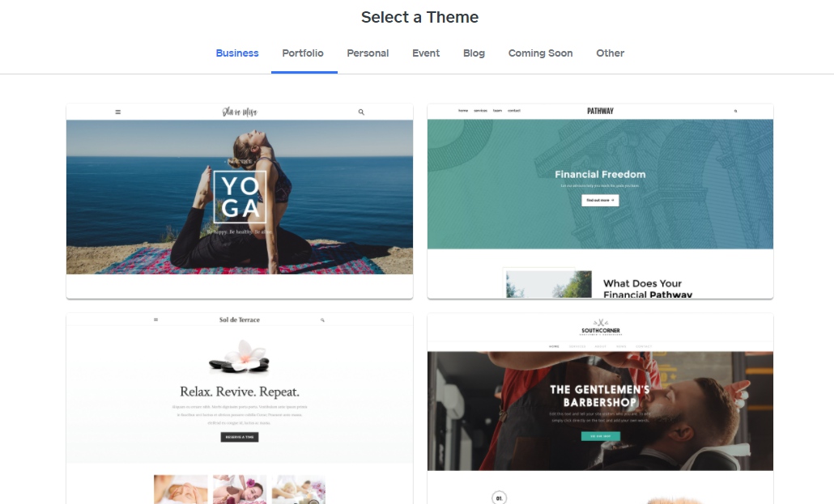Click the 01 circle badge in the barbershop theme
This screenshot has width=834, height=504.
click(499, 498)
